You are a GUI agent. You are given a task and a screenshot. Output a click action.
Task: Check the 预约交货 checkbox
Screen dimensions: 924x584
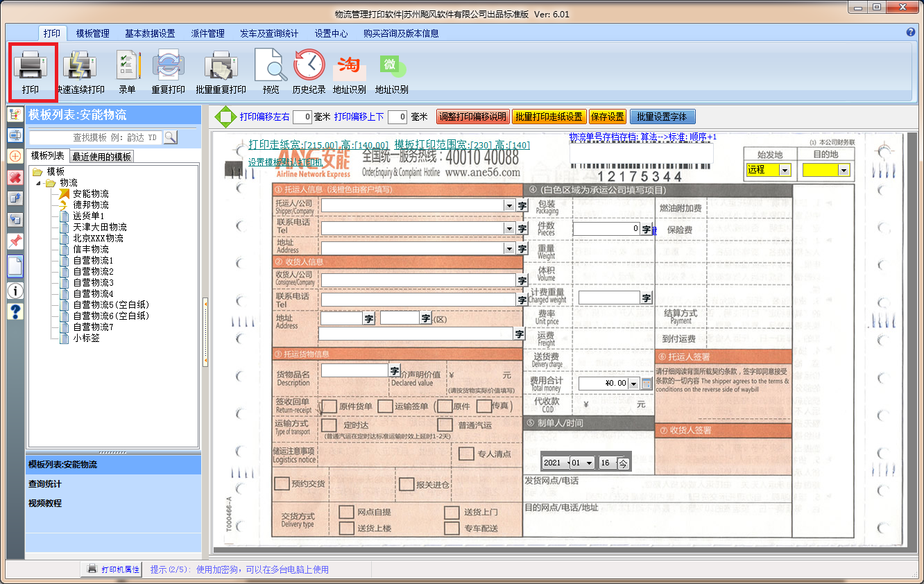(282, 483)
